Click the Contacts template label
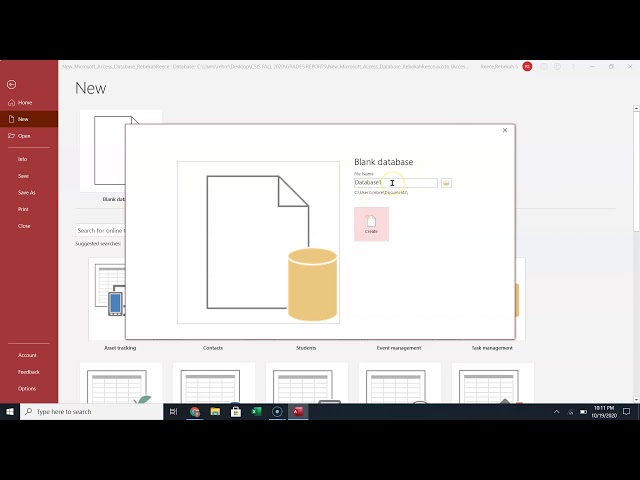640x480 pixels. [x=213, y=348]
